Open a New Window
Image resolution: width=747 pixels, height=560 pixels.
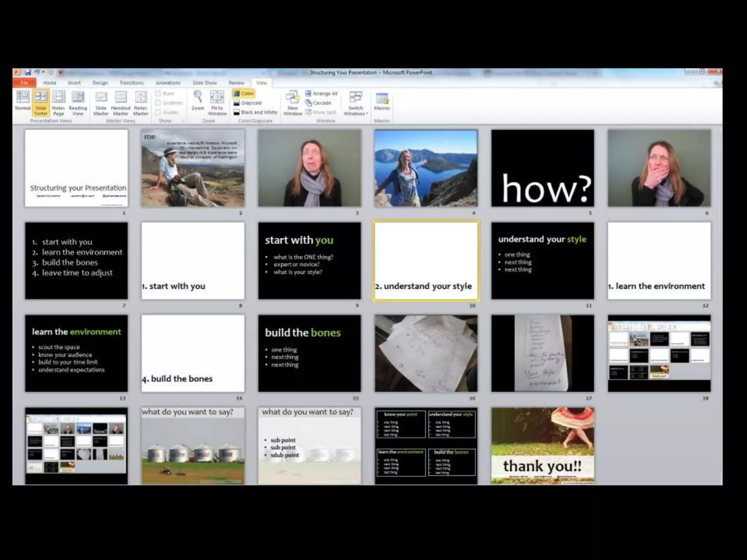click(293, 102)
